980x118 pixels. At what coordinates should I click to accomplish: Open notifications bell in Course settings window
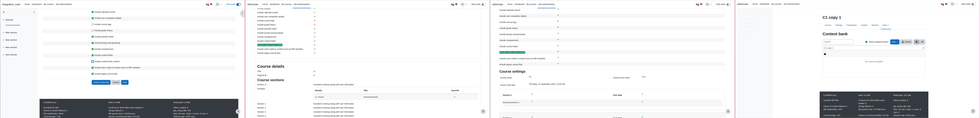[697, 5]
